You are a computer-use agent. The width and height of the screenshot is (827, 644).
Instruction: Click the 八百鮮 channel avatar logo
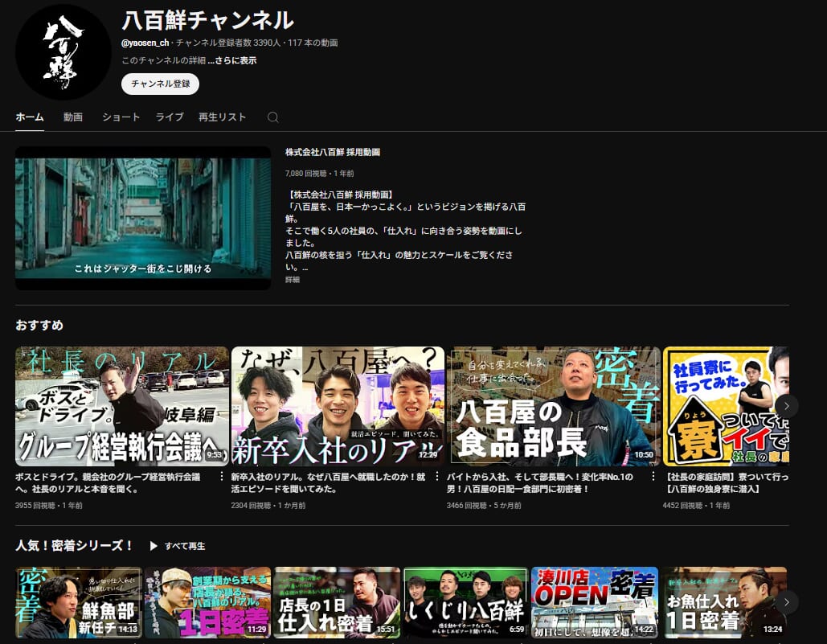coord(63,51)
